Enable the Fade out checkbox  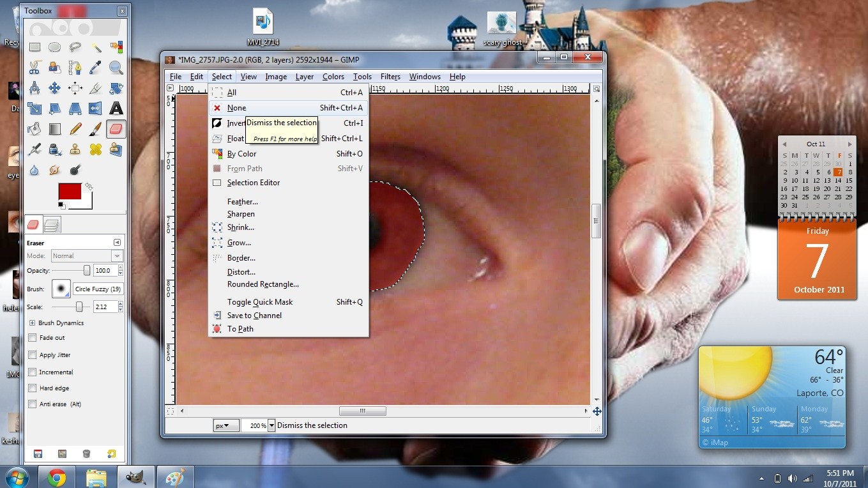point(33,338)
